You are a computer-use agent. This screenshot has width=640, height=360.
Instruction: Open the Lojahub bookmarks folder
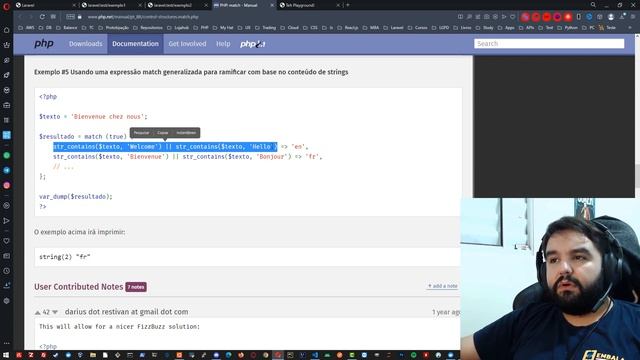[x=178, y=28]
